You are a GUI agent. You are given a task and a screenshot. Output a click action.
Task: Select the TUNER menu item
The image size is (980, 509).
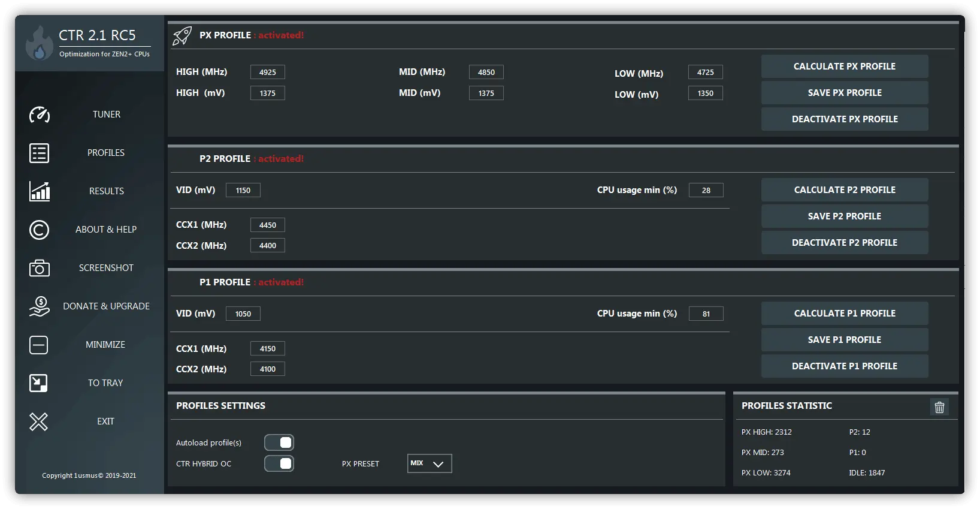tap(107, 115)
